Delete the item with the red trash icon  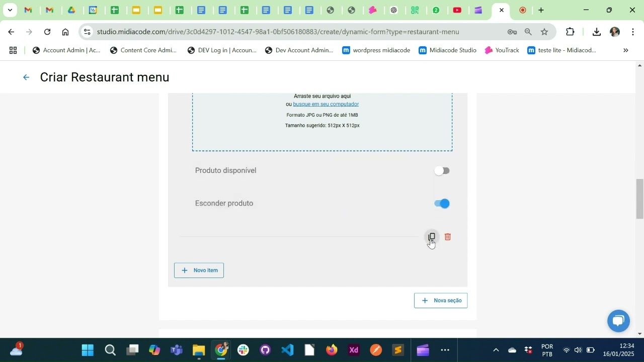tap(448, 237)
